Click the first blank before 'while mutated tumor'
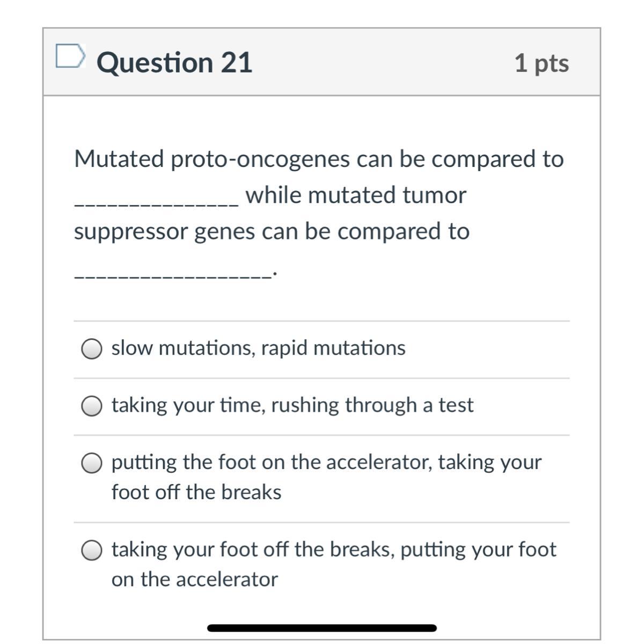Image resolution: width=644 pixels, height=644 pixels. [x=156, y=202]
